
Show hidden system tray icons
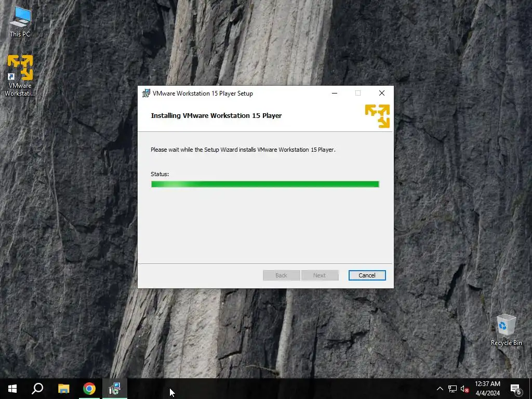[440, 389]
